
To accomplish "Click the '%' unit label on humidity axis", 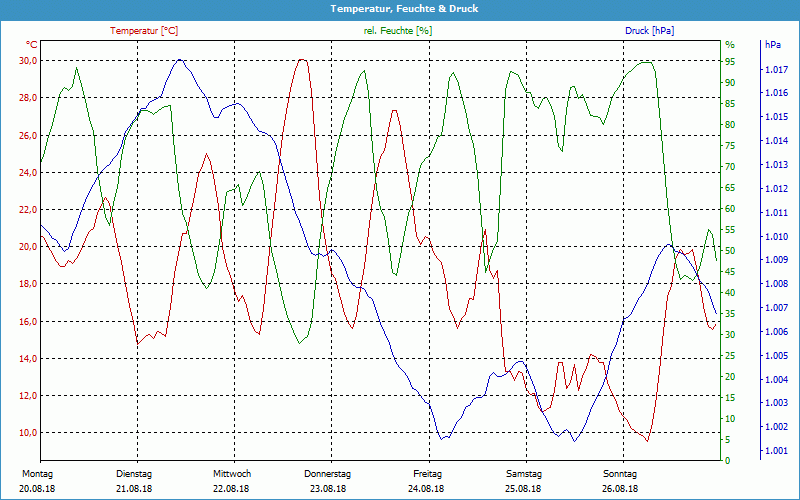I will click(730, 44).
